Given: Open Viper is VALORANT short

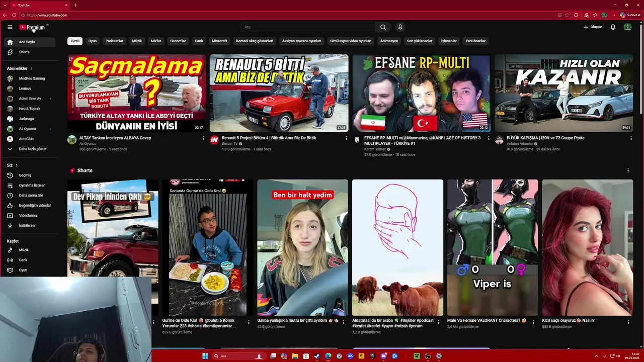Looking at the screenshot, I should (x=493, y=247).
